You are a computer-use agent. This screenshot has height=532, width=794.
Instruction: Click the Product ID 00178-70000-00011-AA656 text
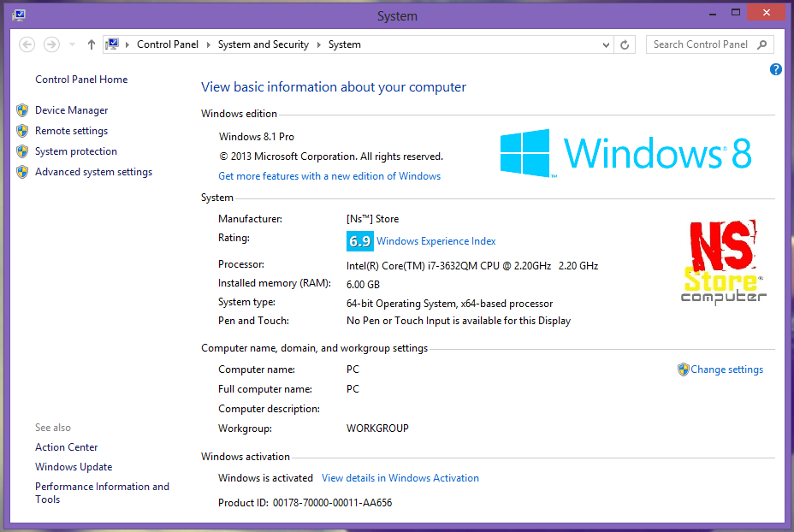pos(305,503)
